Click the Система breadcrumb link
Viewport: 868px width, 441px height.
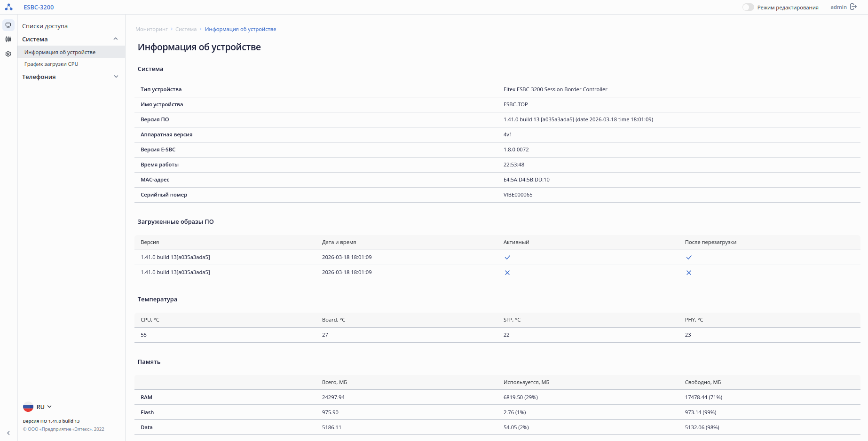[x=186, y=29]
